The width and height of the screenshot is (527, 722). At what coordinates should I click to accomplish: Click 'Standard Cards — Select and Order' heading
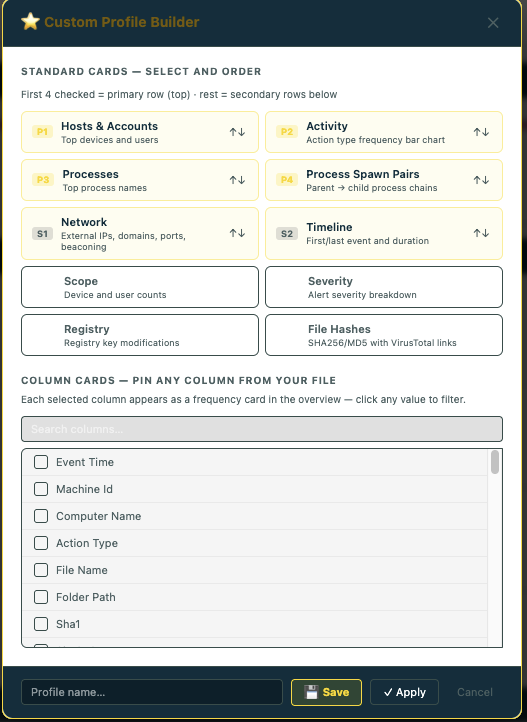point(141,71)
